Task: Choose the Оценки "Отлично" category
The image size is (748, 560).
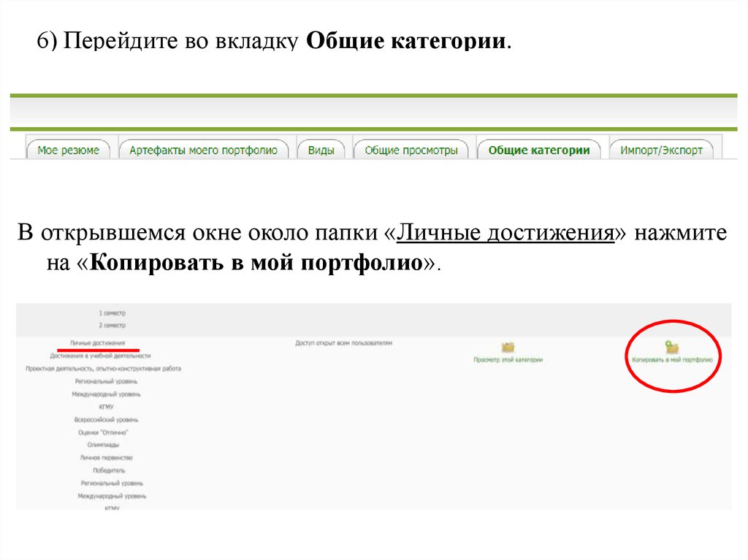Action: (x=98, y=432)
